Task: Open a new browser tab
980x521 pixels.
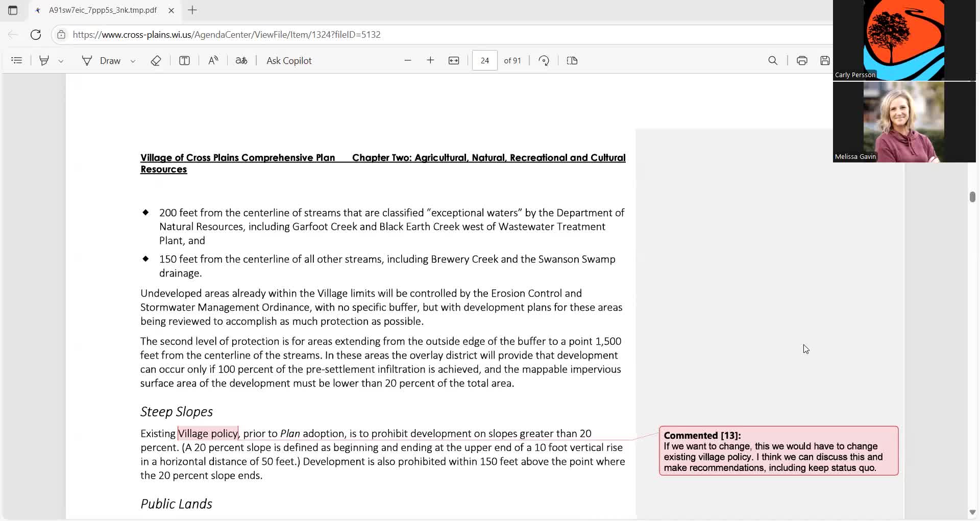Action: tap(192, 10)
